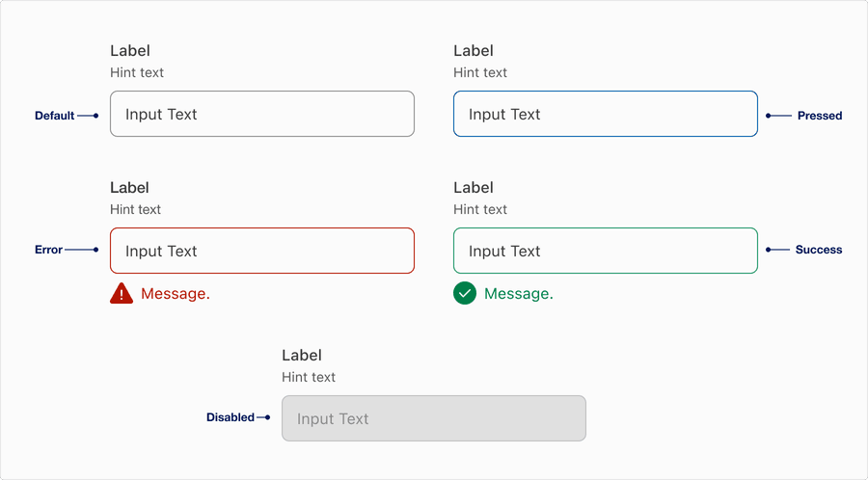868x480 pixels.
Task: Click Hint text above the Default field
Action: (x=137, y=72)
